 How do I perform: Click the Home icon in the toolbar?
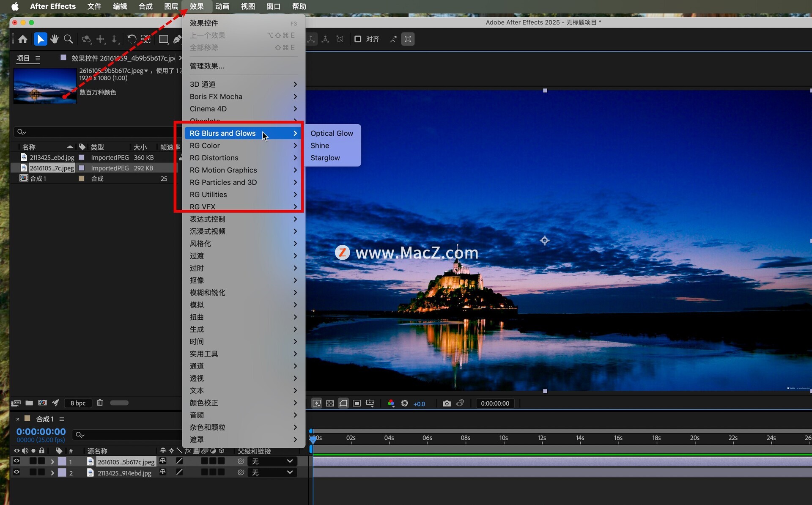23,39
